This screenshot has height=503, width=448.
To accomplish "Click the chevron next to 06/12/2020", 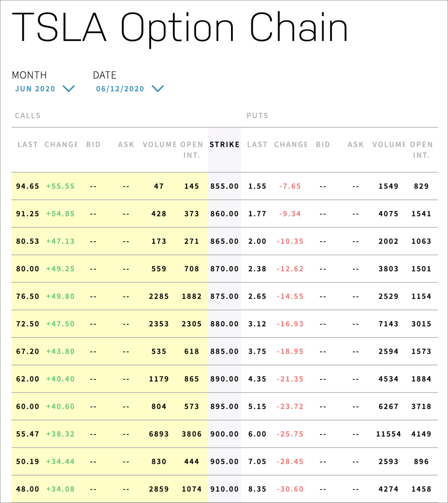I will point(158,89).
